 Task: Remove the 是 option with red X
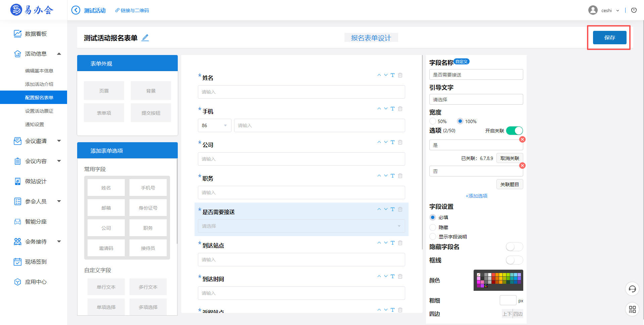click(522, 140)
